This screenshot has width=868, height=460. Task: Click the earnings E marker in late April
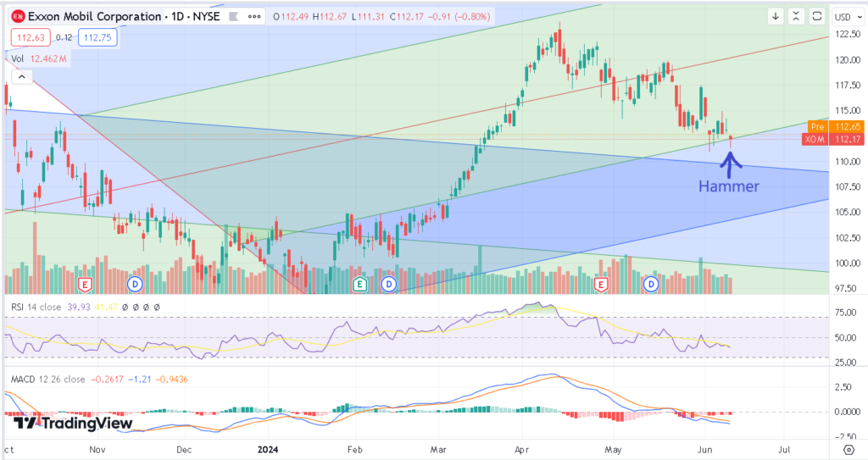point(601,285)
